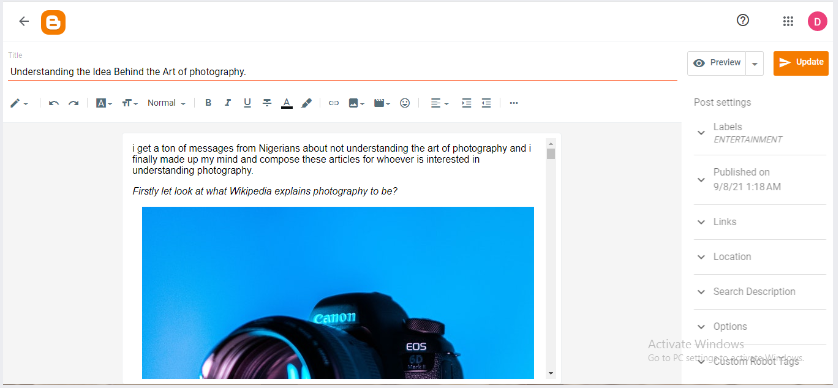Click the editor scroll up arrow

pyautogui.click(x=551, y=143)
